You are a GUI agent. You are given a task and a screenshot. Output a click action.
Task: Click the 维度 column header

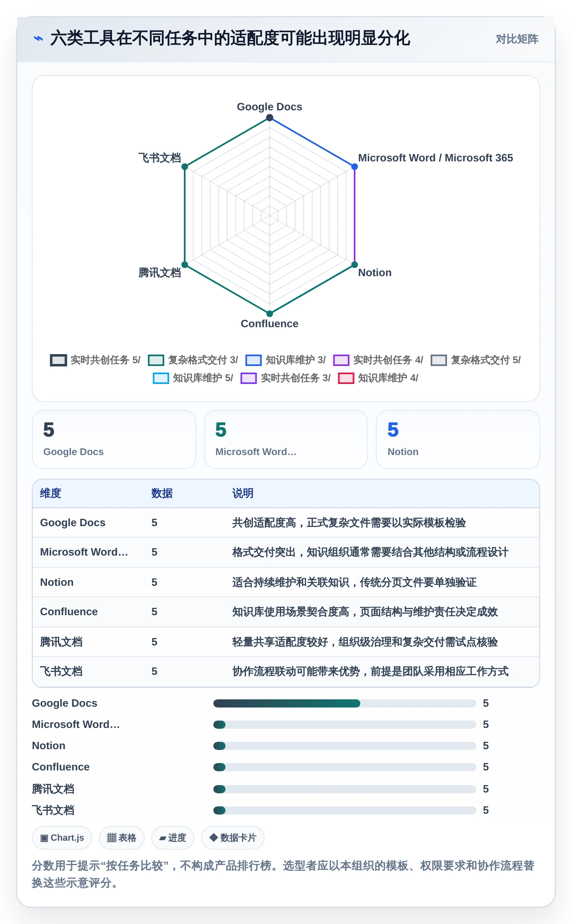coord(51,493)
